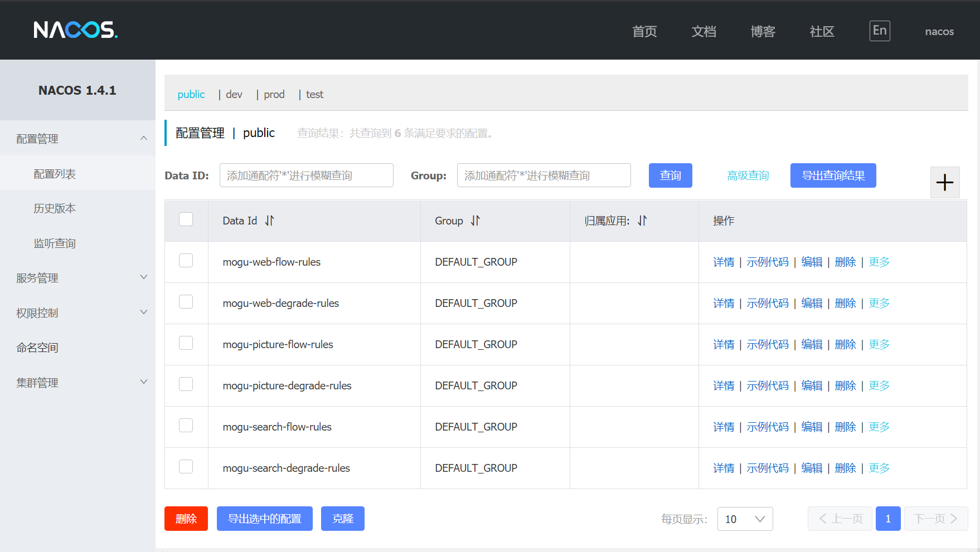Open the per-page display count dropdown

(745, 519)
